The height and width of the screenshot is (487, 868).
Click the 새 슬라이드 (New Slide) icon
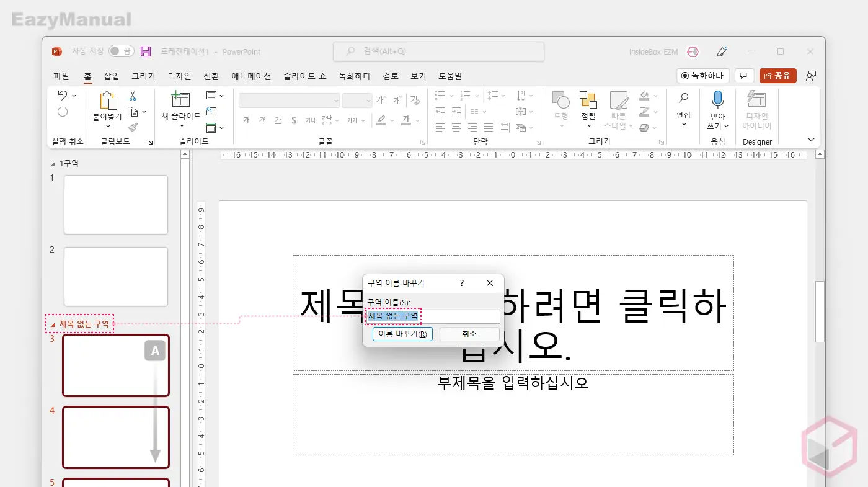point(180,100)
